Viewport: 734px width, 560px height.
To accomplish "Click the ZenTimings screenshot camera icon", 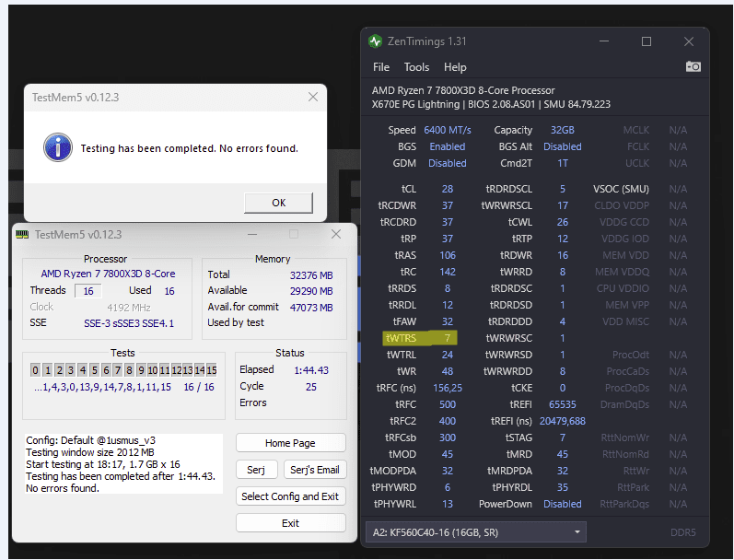I will (x=693, y=66).
